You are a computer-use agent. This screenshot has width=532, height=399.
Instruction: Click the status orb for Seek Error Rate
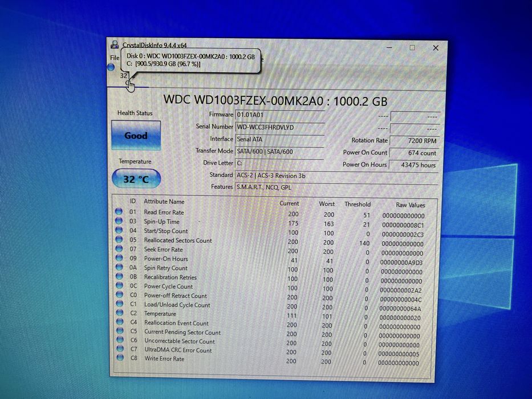pos(119,249)
